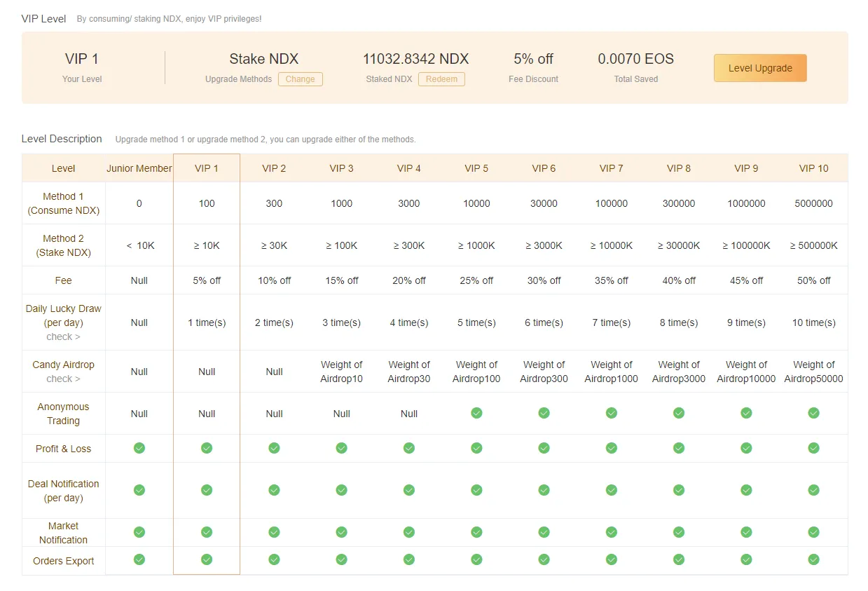868x591 pixels.
Task: Click Profit & Loss checkmark for VIP 6
Action: click(x=544, y=448)
